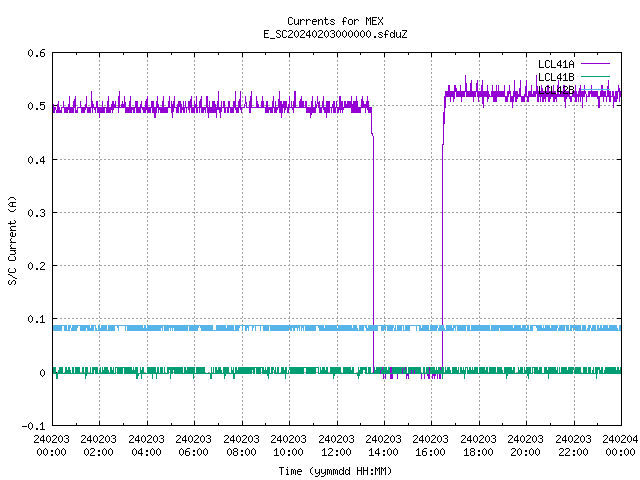Image resolution: width=640 pixels, height=480 pixels.
Task: Click the LCL42B legend label
Action: click(x=556, y=90)
